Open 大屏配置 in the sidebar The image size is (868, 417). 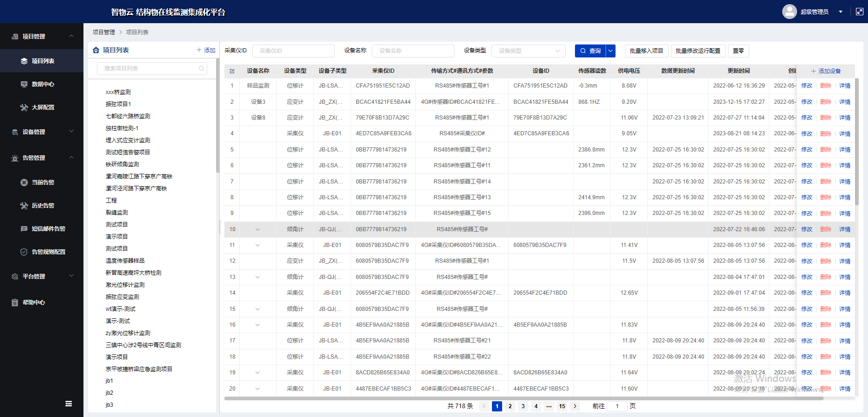pyautogui.click(x=43, y=107)
